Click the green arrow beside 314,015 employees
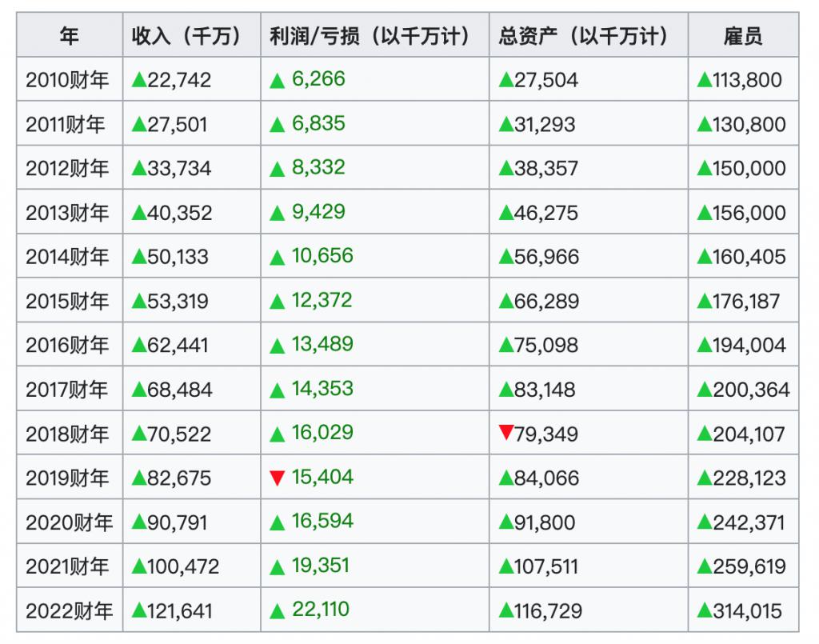Screen dimensions: 819x644 705,610
